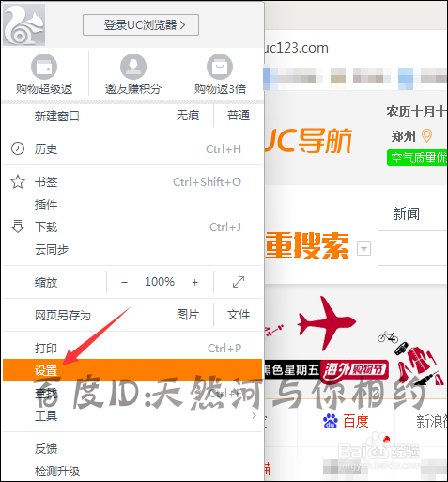Click the 郑州 city label
448x482 pixels.
pos(404,136)
